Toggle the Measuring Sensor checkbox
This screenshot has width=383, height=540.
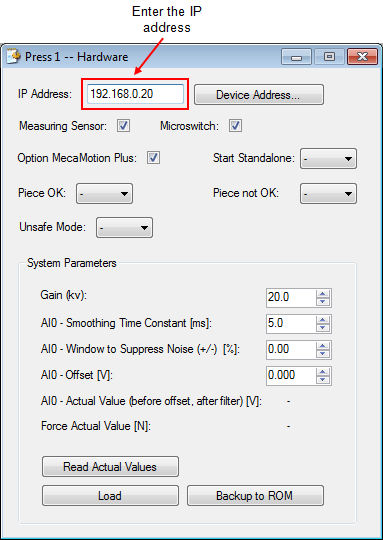[x=123, y=126]
